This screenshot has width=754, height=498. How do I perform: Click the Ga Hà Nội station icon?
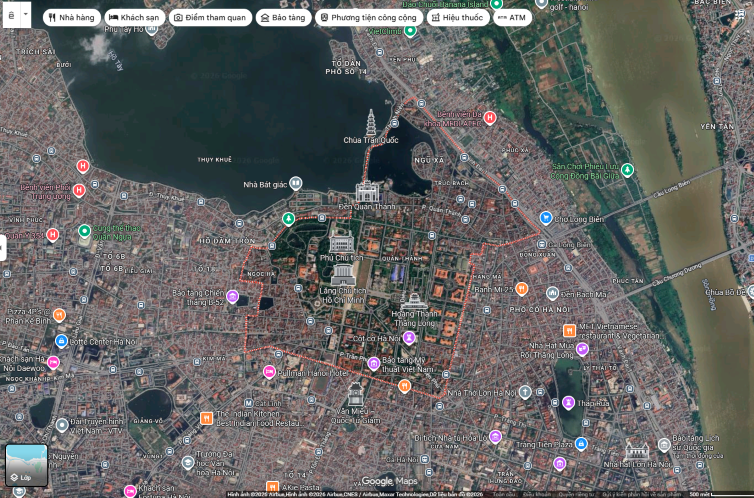click(424, 459)
